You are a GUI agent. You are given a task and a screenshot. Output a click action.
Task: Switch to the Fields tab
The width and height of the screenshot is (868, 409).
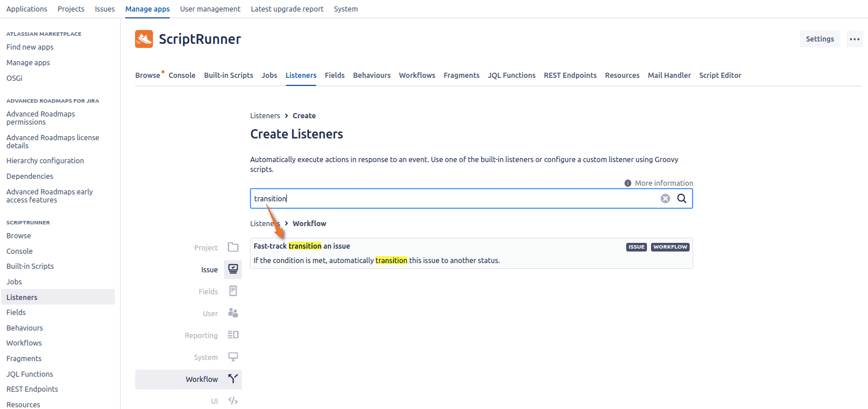pos(335,76)
